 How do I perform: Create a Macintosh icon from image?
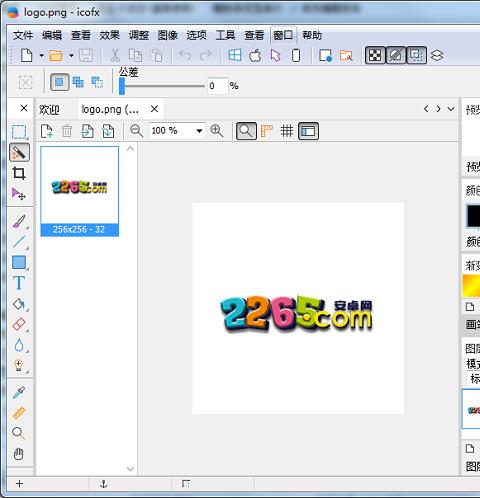click(x=255, y=55)
